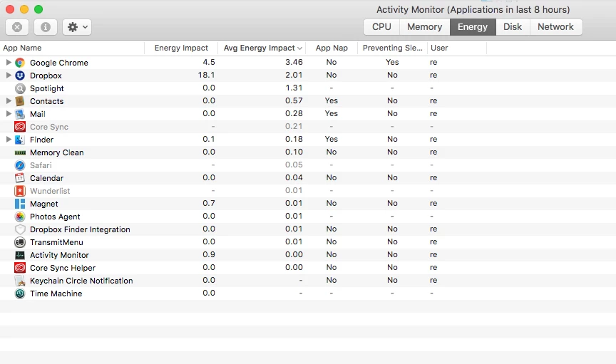Click the Spotlight magnifier icon

click(x=20, y=88)
